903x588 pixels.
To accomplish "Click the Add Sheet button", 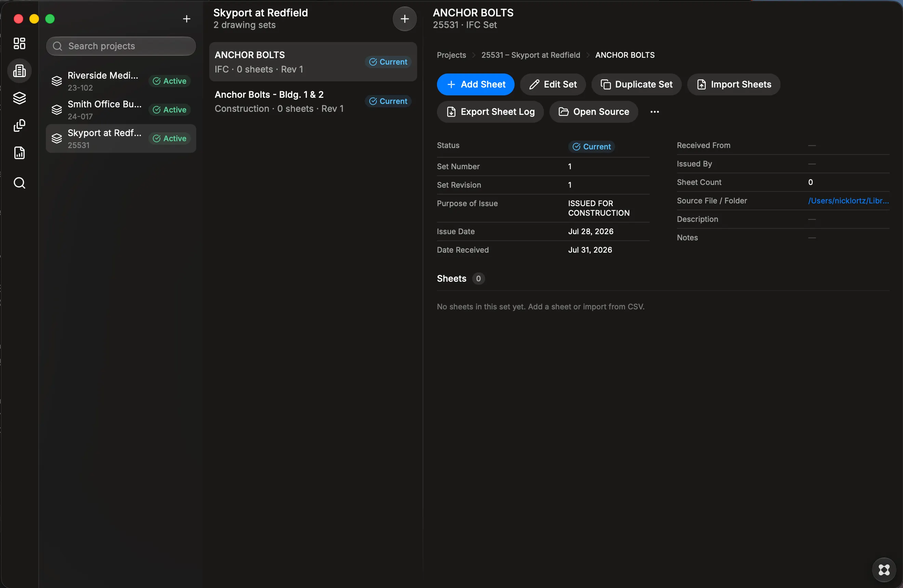I will [475, 84].
